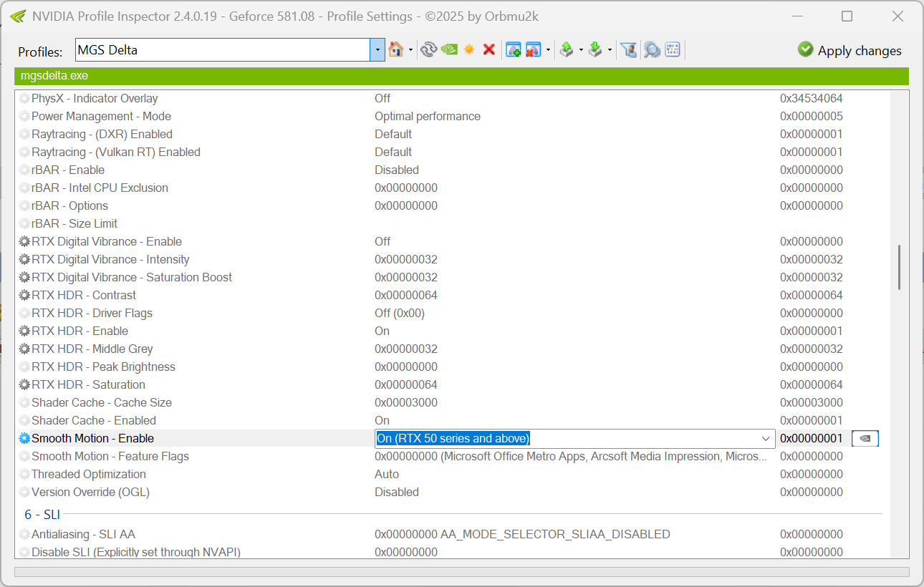Image resolution: width=924 pixels, height=587 pixels.
Task: Select Antialiasing - SLI AA row
Action: [451, 534]
